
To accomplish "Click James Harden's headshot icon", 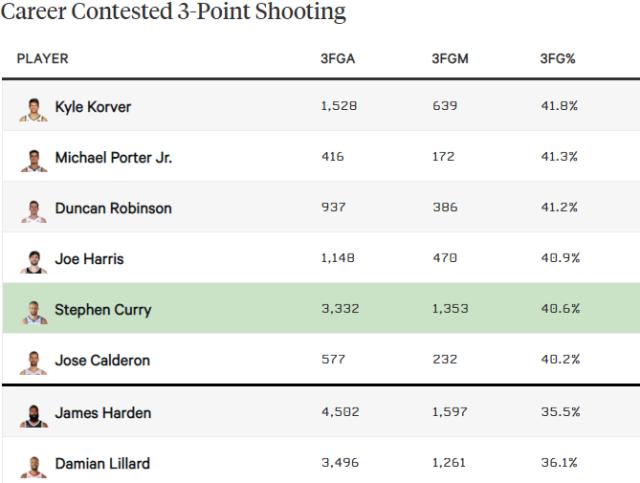I will coord(33,414).
